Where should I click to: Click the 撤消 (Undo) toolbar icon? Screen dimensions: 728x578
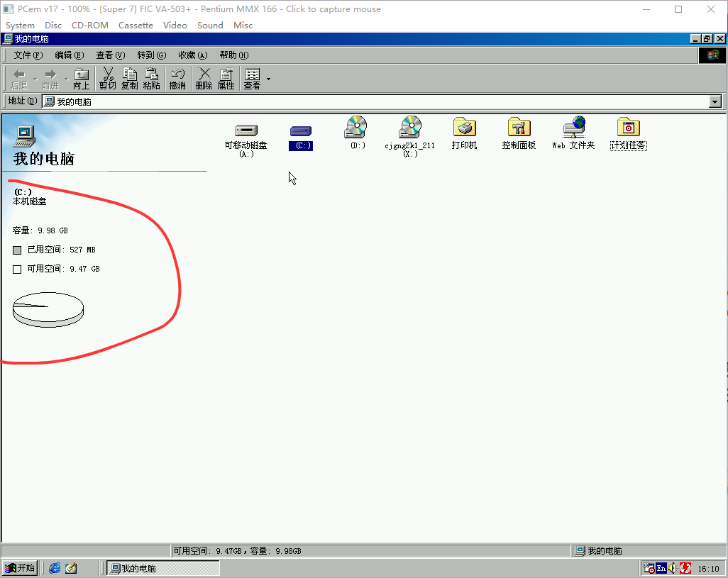click(177, 79)
